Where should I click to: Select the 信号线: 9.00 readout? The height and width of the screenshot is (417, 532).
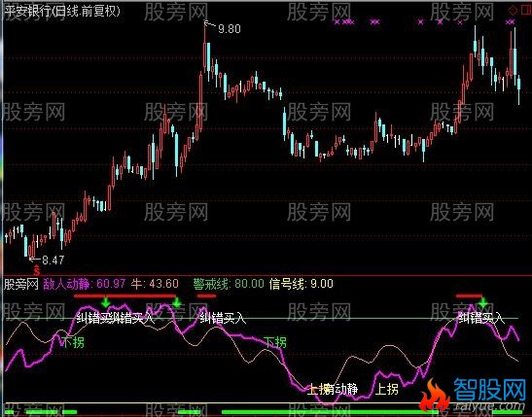(301, 284)
